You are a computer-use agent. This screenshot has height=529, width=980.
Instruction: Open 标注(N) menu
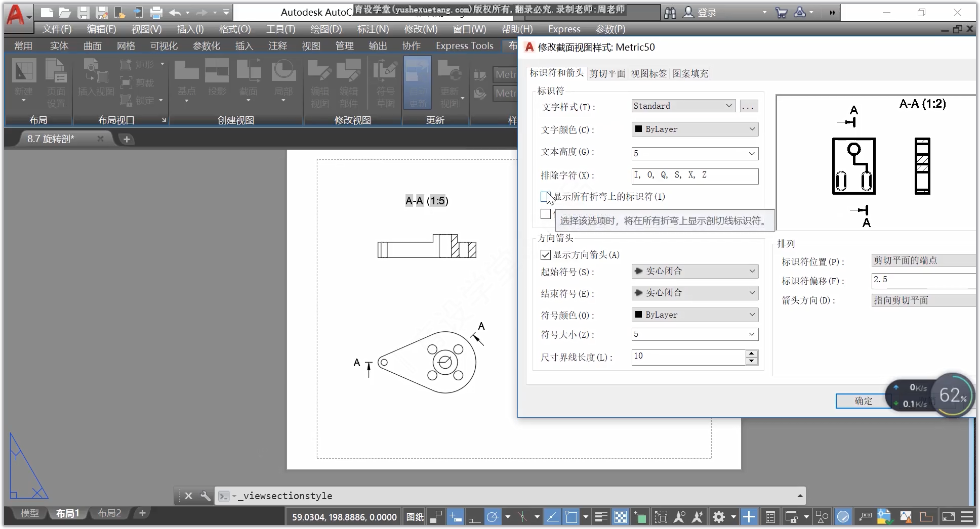[373, 29]
